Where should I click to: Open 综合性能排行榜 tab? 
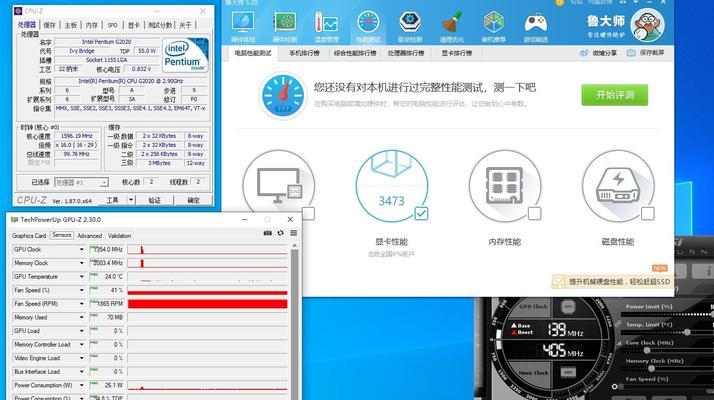point(355,53)
